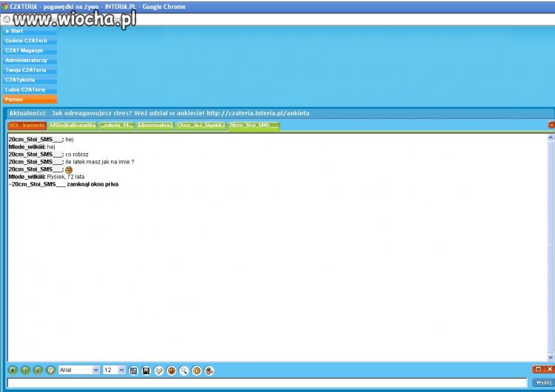Viewport: 555px width, 392px height.
Task: Select the 20cm_Stoi_SMS chat tab
Action: tap(254, 125)
